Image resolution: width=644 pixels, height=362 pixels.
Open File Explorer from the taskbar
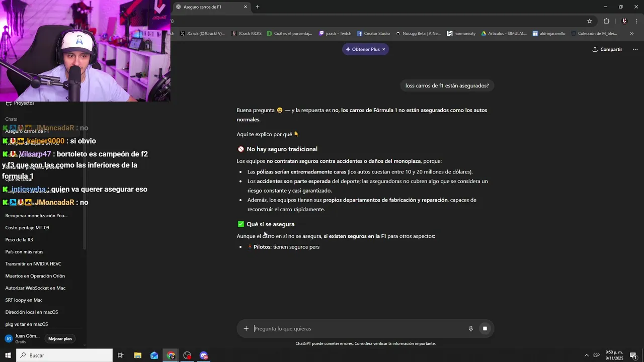point(138,355)
